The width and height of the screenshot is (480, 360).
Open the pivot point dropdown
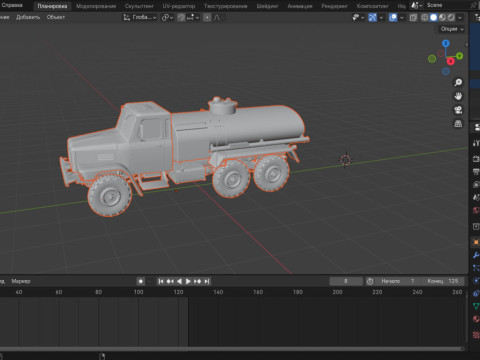point(167,17)
